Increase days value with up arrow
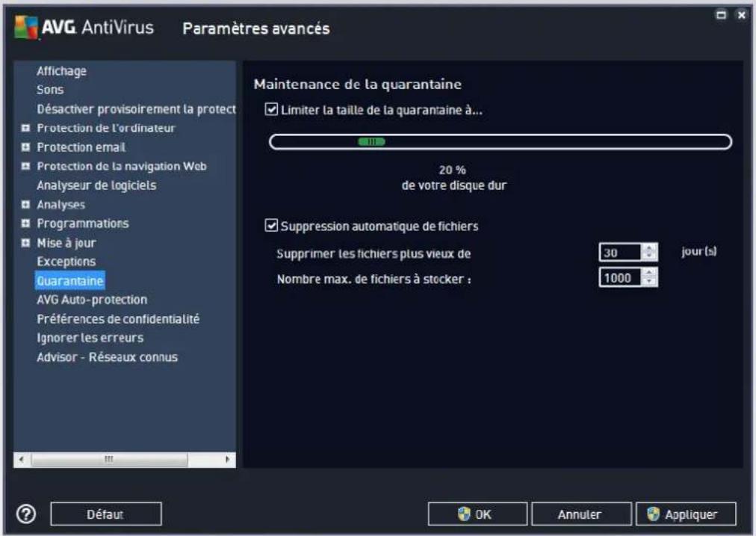This screenshot has height=536, width=756. (649, 248)
